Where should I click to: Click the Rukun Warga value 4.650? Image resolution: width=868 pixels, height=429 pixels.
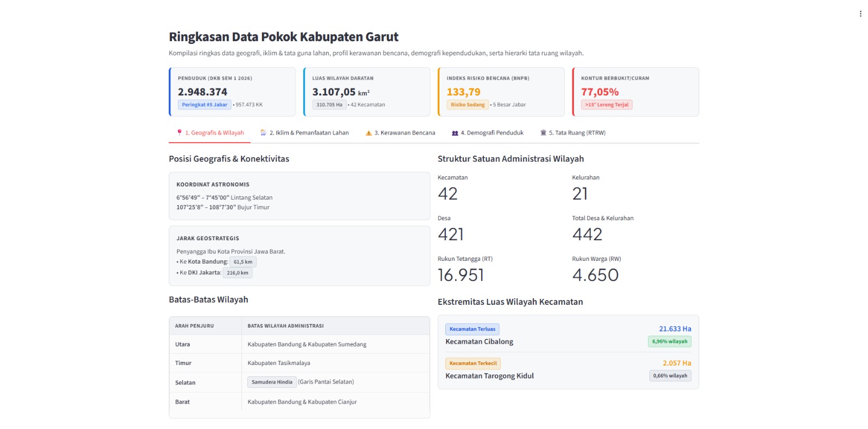tap(595, 275)
